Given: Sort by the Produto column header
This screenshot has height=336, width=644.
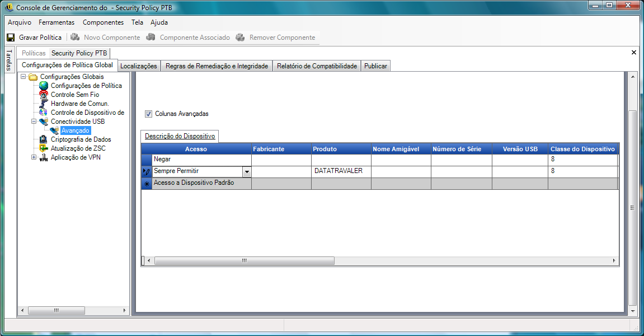Looking at the screenshot, I should (x=341, y=149).
